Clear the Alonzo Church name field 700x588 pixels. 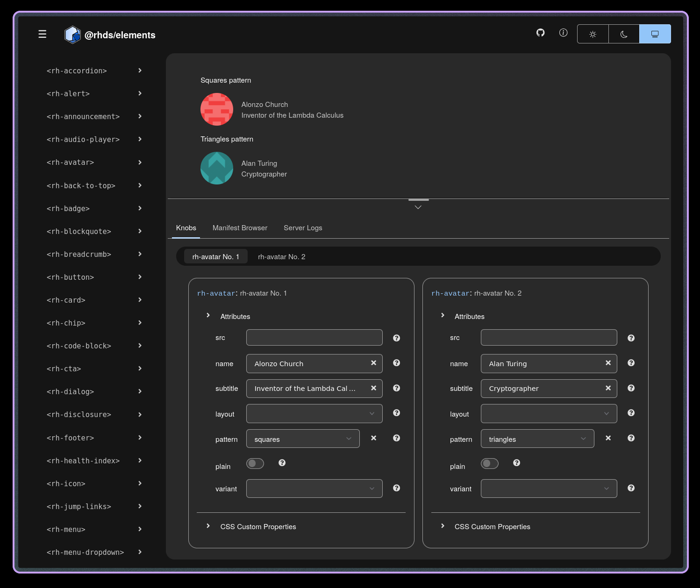pos(373,363)
